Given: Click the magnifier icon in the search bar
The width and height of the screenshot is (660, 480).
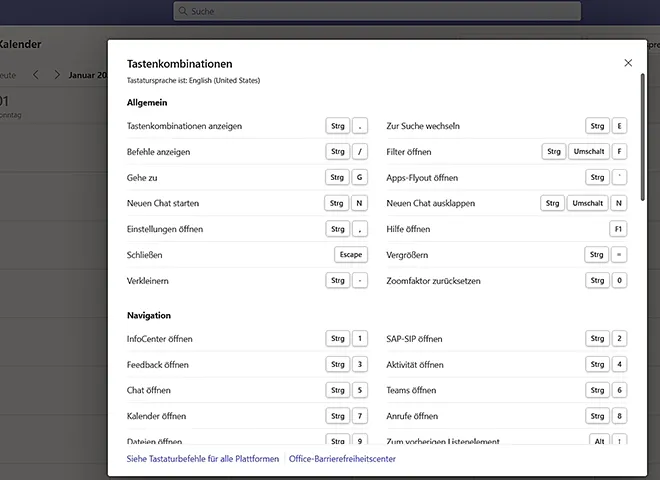Looking at the screenshot, I should (x=182, y=12).
